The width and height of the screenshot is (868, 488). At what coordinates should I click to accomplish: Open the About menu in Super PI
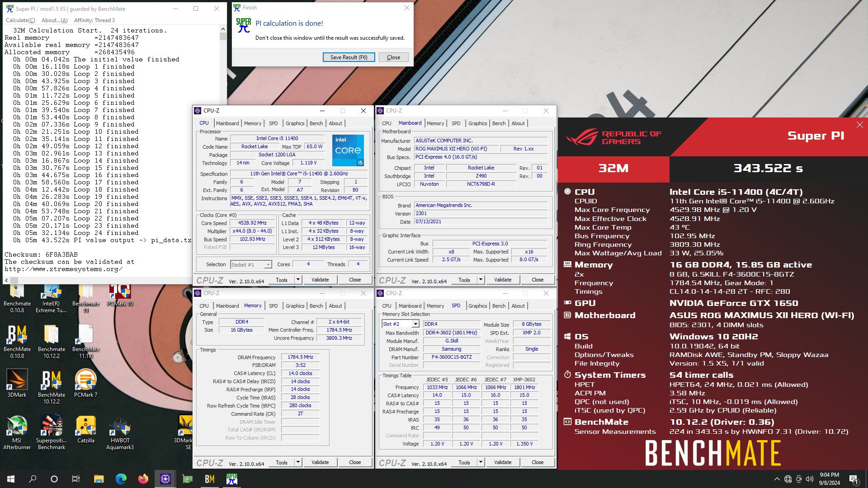(x=54, y=20)
